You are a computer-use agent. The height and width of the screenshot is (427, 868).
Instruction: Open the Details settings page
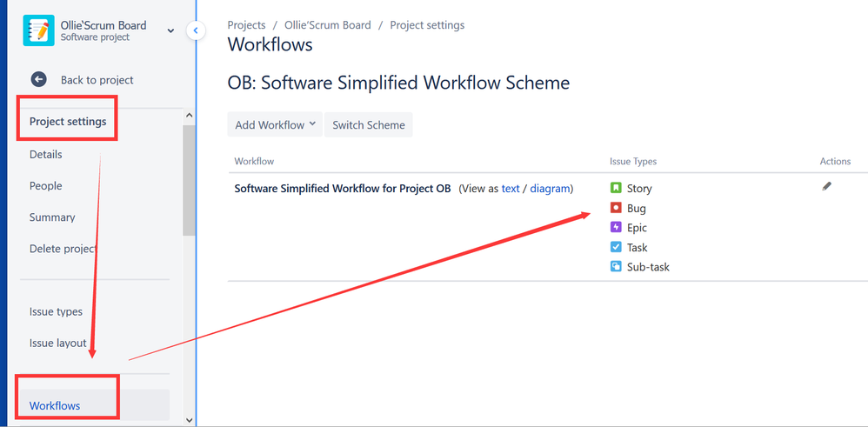46,155
